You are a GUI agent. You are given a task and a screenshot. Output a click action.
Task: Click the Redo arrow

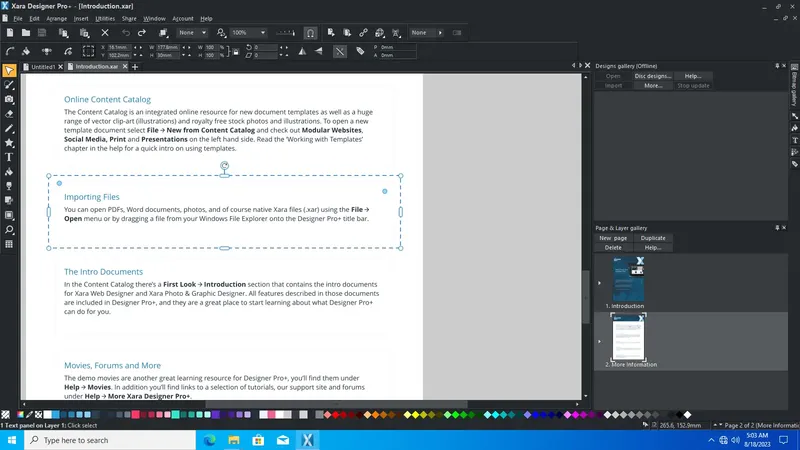pos(142,33)
